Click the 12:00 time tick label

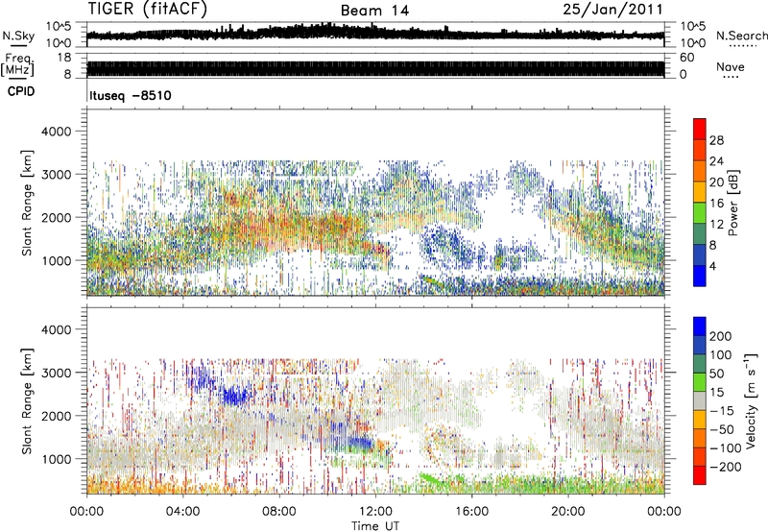375,512
